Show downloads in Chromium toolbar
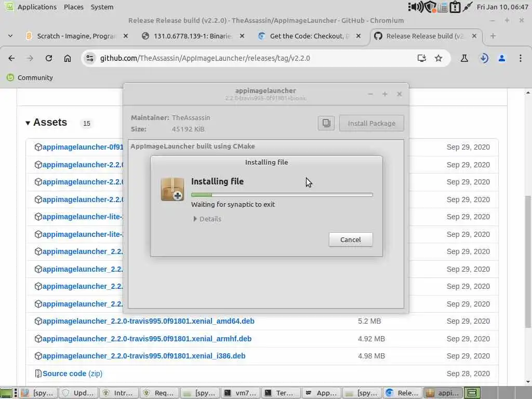The height and width of the screenshot is (399, 532). pos(484,58)
